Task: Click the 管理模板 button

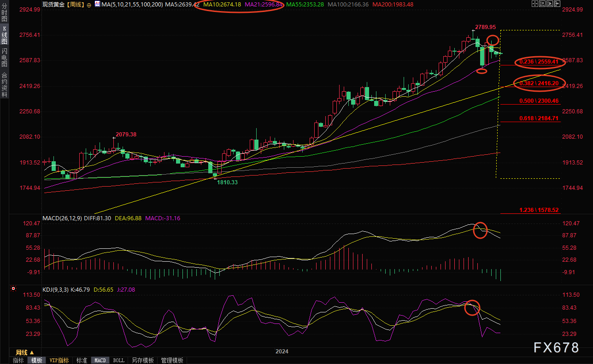Action: [172, 360]
